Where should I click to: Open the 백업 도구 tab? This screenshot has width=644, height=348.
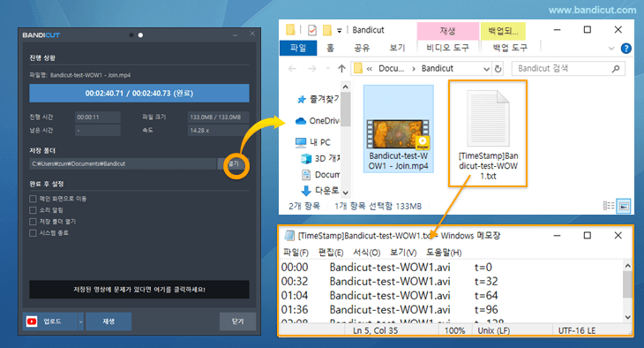[x=510, y=48]
